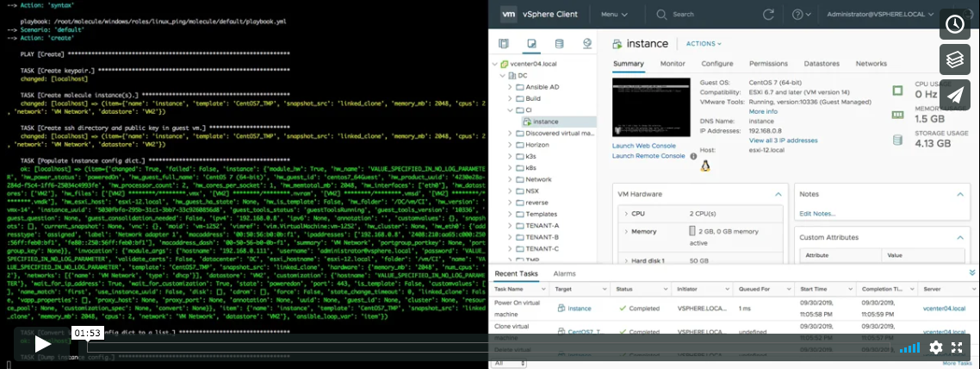
Task: Switch to Hosts and Clusters inventory view
Action: tap(504, 43)
